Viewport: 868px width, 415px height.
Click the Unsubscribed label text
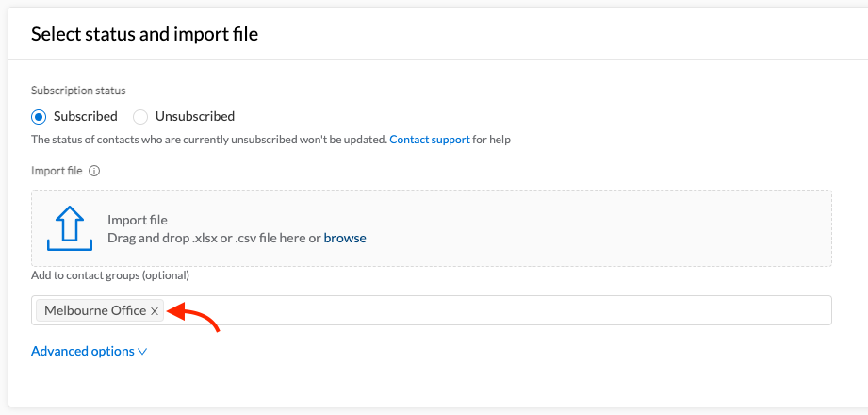pyautogui.click(x=195, y=116)
